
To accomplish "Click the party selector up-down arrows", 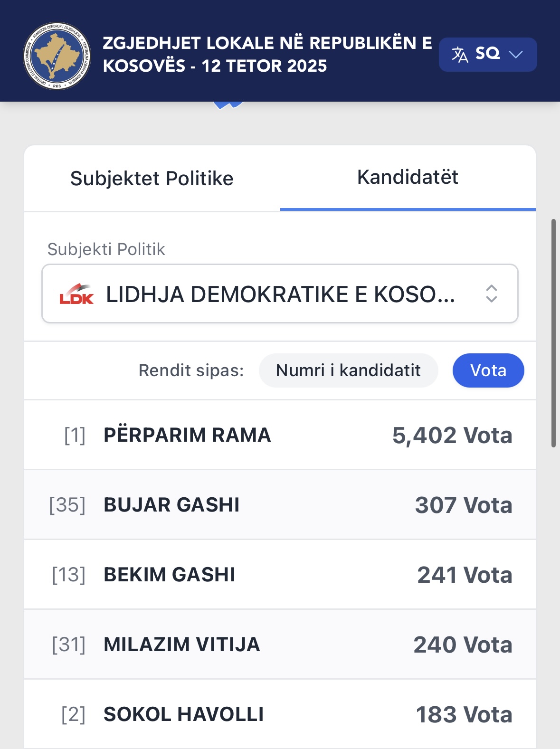I will point(492,294).
